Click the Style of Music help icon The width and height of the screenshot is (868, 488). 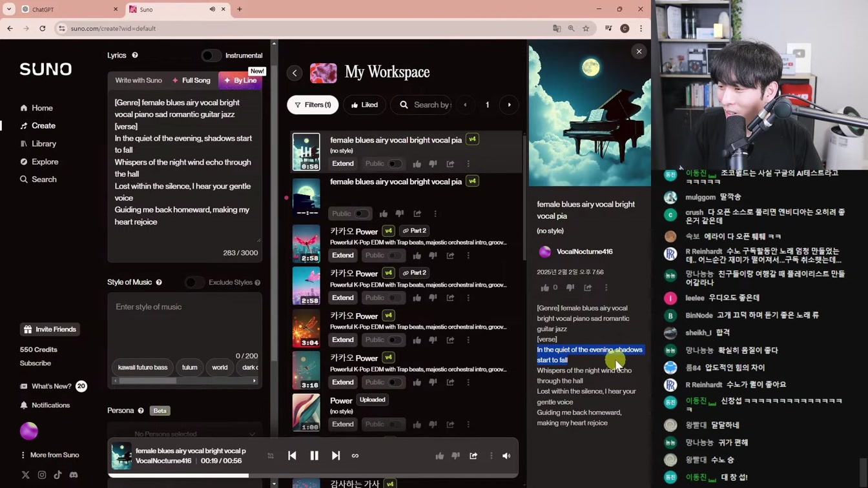159,283
